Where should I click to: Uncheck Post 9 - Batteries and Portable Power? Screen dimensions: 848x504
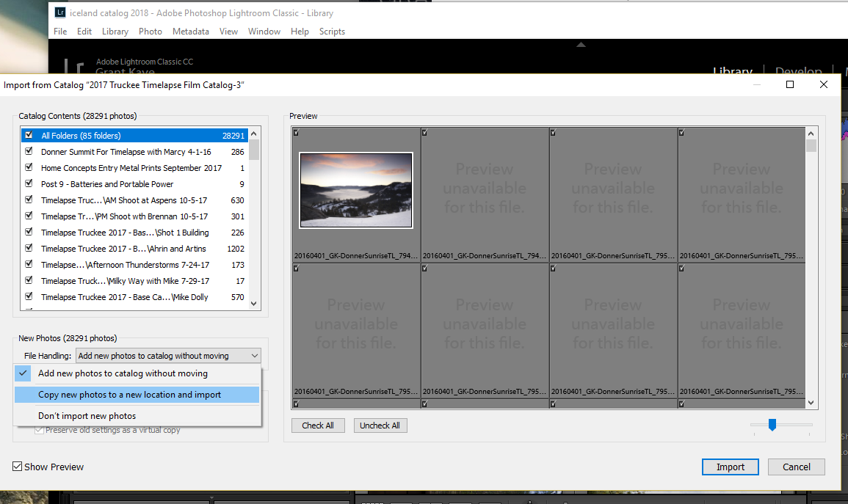point(29,183)
